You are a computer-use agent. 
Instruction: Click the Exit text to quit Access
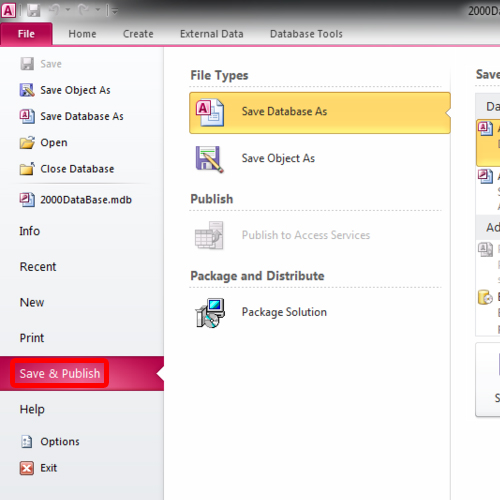[49, 468]
